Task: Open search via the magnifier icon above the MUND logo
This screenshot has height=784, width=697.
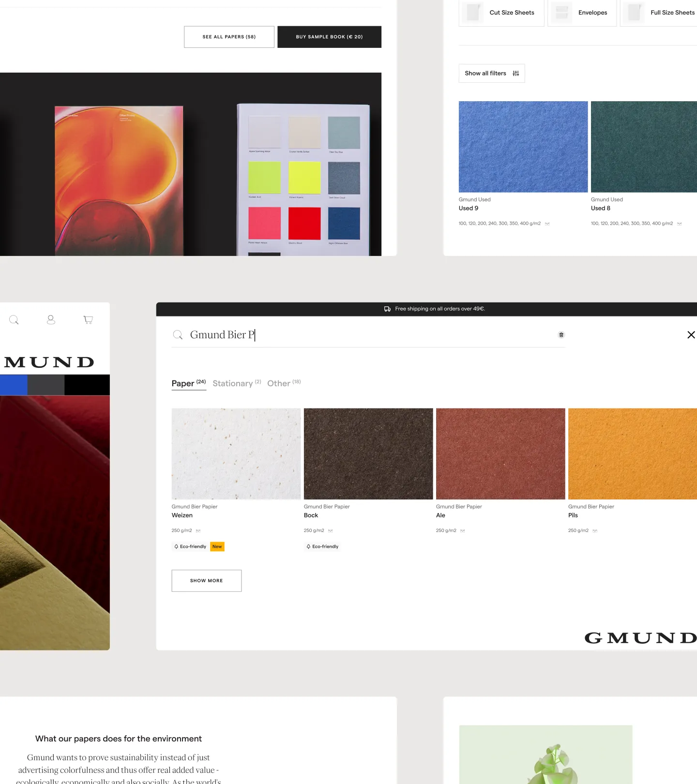Action: point(14,320)
